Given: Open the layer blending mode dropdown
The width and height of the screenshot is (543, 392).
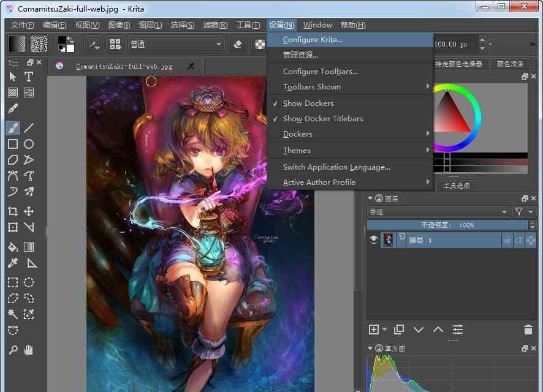Looking at the screenshot, I should (x=438, y=212).
